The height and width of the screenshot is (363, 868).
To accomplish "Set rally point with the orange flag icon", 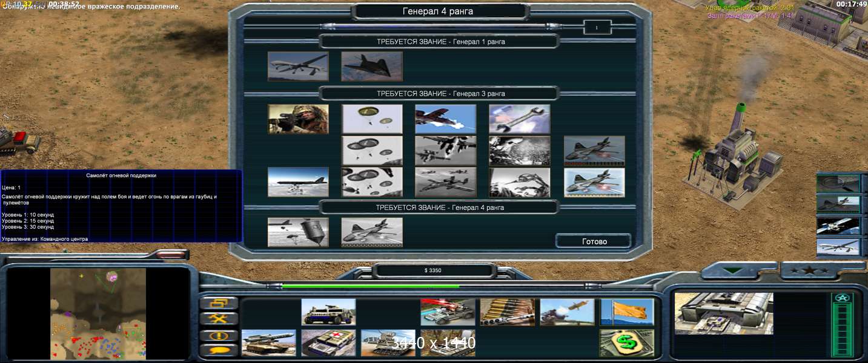I will tap(627, 312).
